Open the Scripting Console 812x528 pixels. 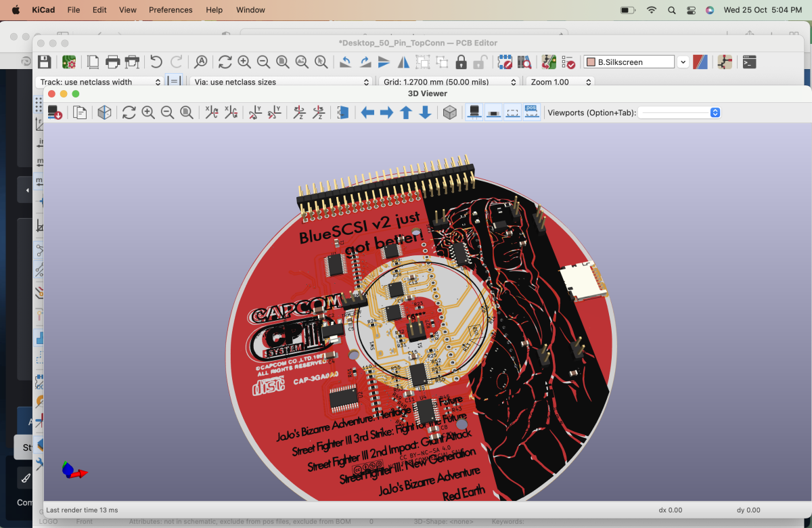click(749, 62)
